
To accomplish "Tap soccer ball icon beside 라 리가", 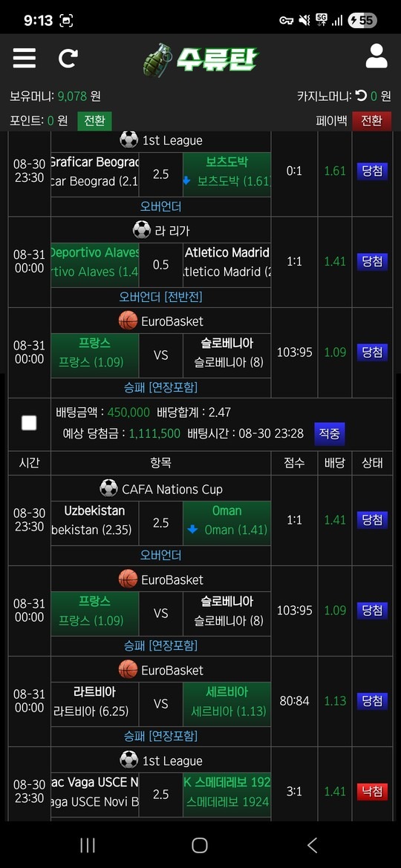I will (142, 229).
